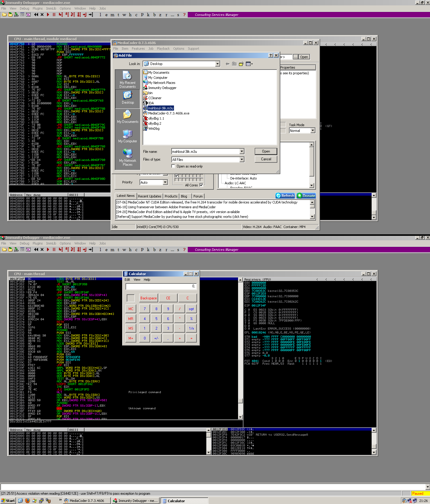Open the ImmLib menu in lower debugger
The height and width of the screenshot is (504, 430).
(x=51, y=243)
